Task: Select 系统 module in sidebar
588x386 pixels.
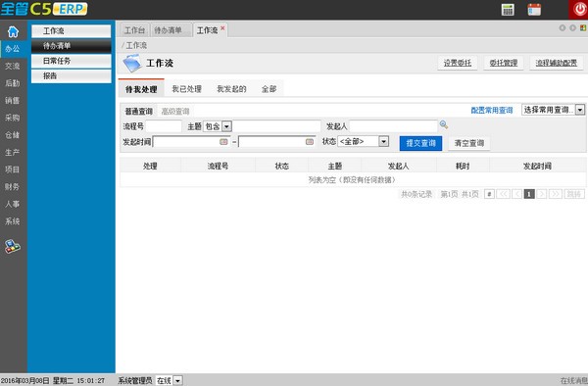Action: click(x=14, y=221)
